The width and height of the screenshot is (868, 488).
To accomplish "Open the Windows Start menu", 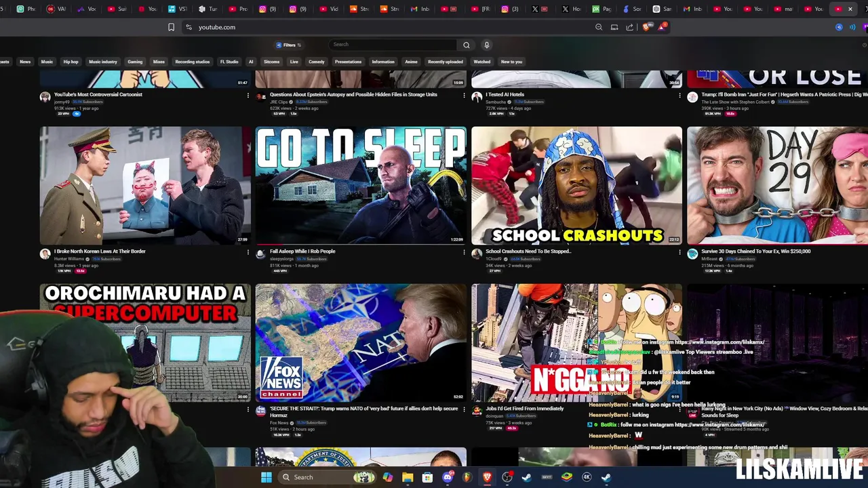I will [267, 477].
